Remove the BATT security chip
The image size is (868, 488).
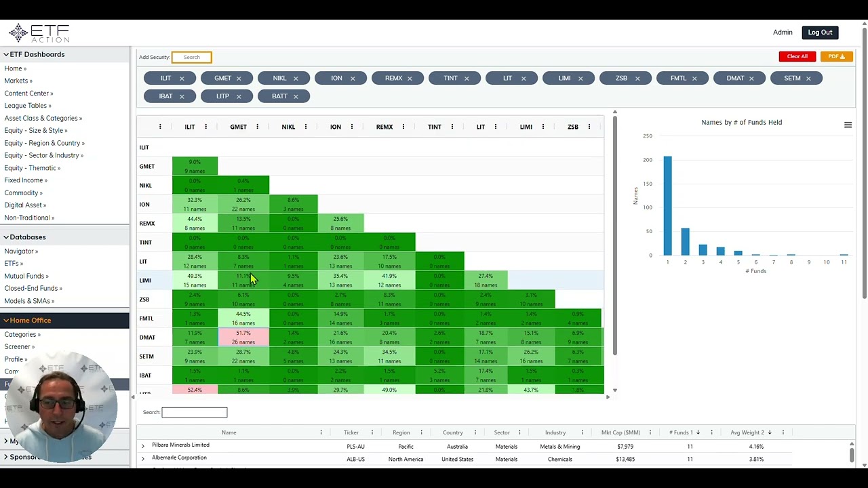point(296,97)
